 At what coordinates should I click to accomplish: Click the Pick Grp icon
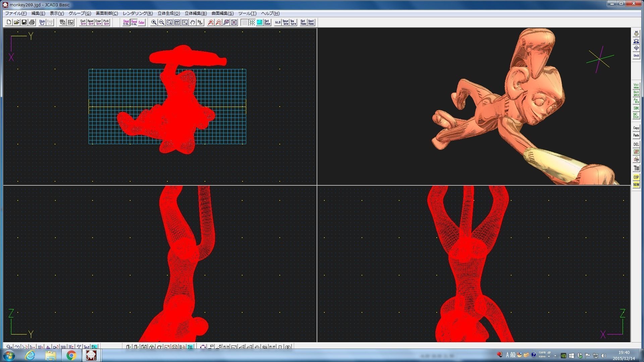pos(106,22)
